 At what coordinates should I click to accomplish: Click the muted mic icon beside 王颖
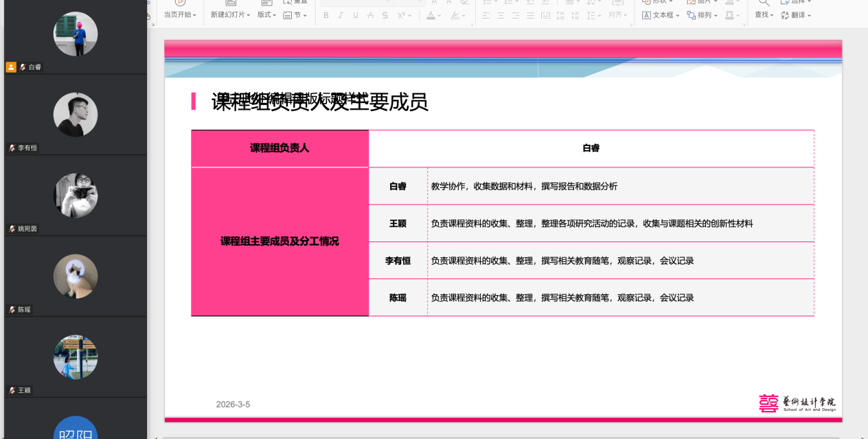coord(12,390)
